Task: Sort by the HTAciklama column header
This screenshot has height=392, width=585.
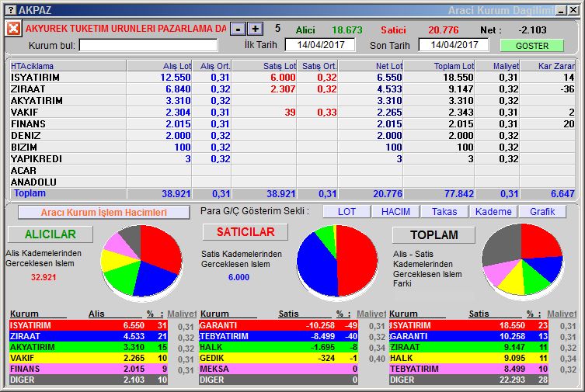Action: pos(68,66)
